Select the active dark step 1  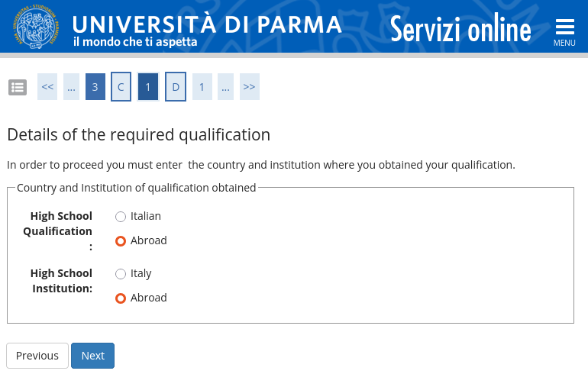click(x=148, y=87)
